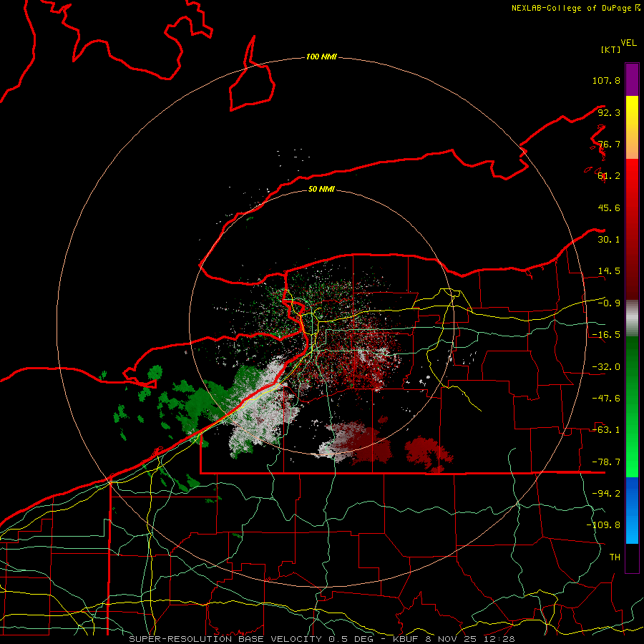The image size is (644, 644).
Task: Click the -32.0 legend value
Action: 606,367
